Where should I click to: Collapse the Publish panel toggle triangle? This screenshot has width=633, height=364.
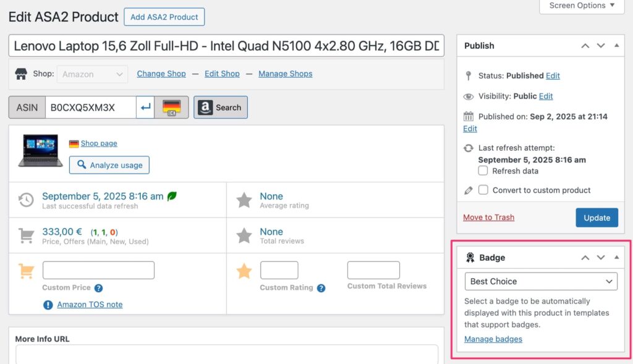[x=616, y=46]
